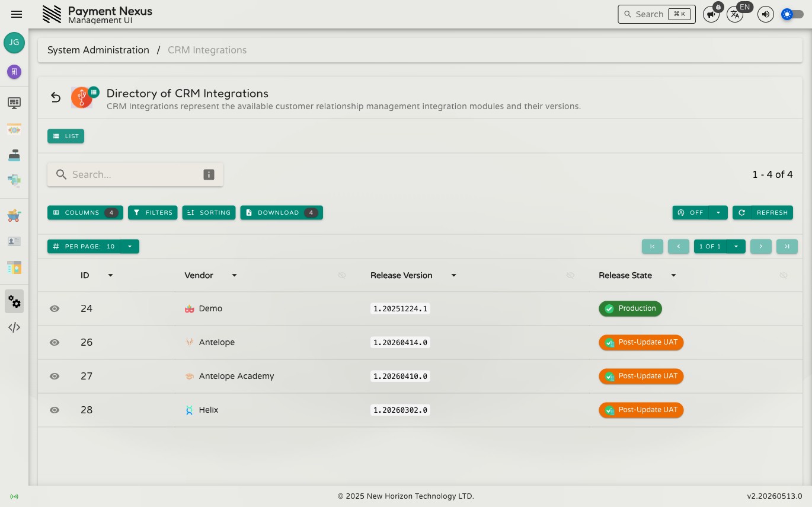This screenshot has height=507, width=812.
Task: Focus the top-bar Search box
Action: pos(657,14)
